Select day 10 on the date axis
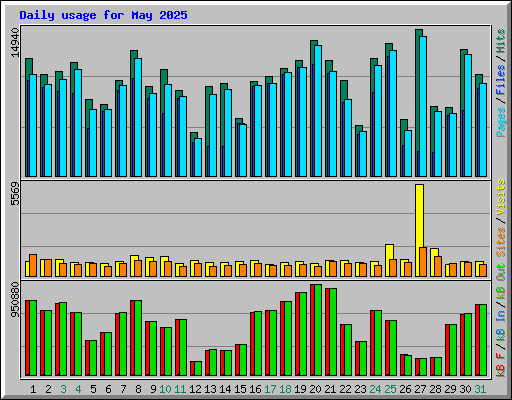The height and width of the screenshot is (400, 512). tap(165, 389)
